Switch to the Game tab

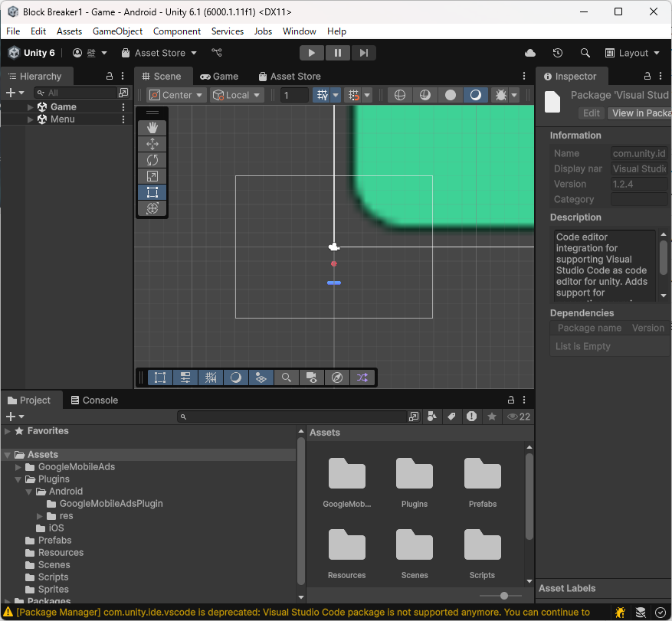[219, 77]
